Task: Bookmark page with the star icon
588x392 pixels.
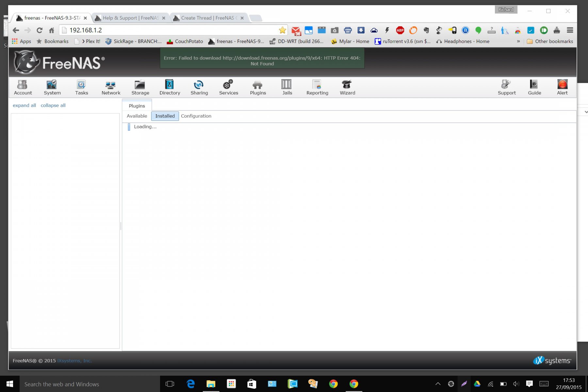Action: point(282,30)
